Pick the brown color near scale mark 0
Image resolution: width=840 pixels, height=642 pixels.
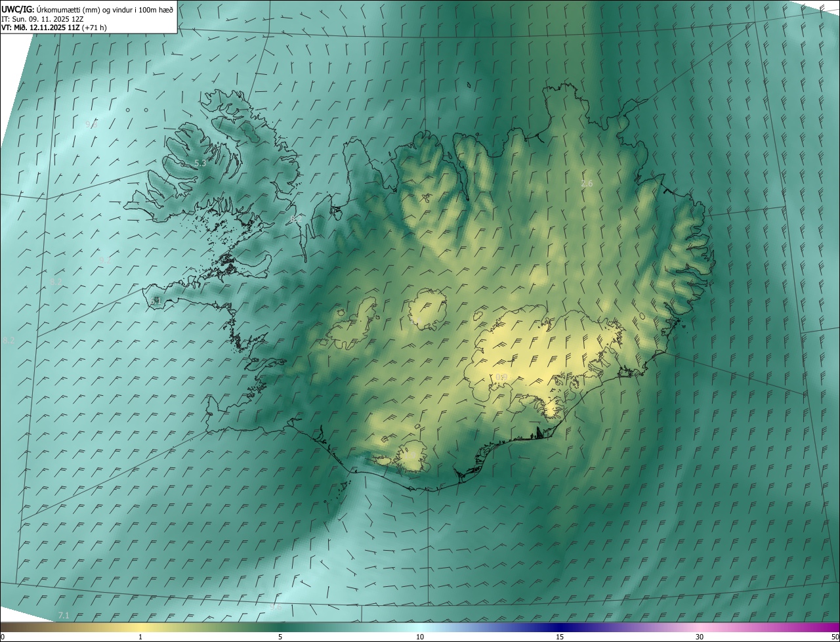5,627
